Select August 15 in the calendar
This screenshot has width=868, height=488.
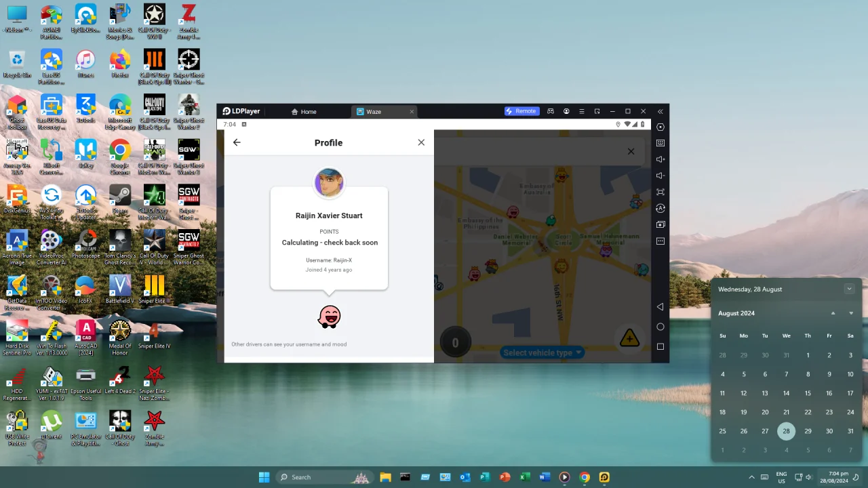(808, 393)
